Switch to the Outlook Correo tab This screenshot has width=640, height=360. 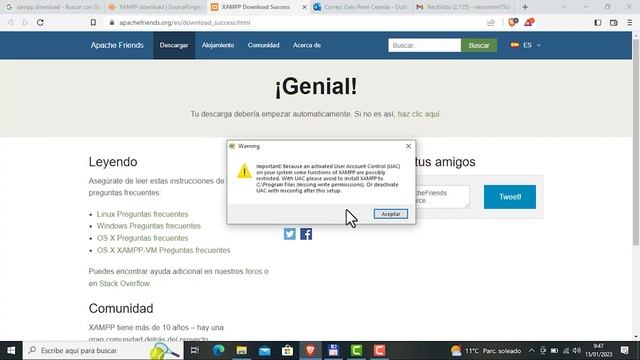[362, 7]
